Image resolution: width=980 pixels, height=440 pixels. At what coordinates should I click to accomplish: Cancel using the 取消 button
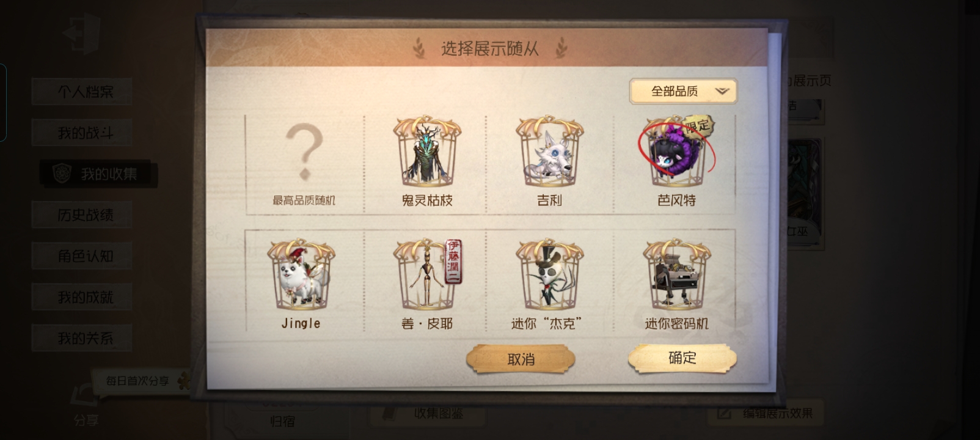pyautogui.click(x=521, y=359)
